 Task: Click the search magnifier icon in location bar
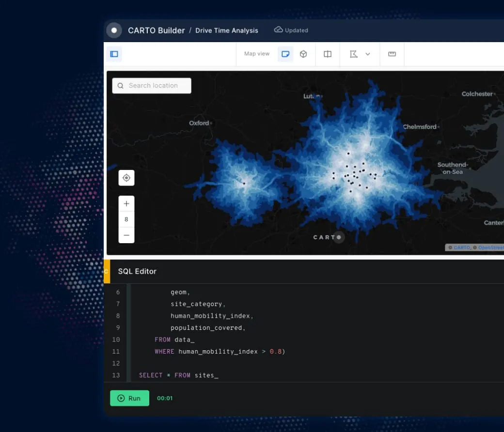(x=120, y=85)
